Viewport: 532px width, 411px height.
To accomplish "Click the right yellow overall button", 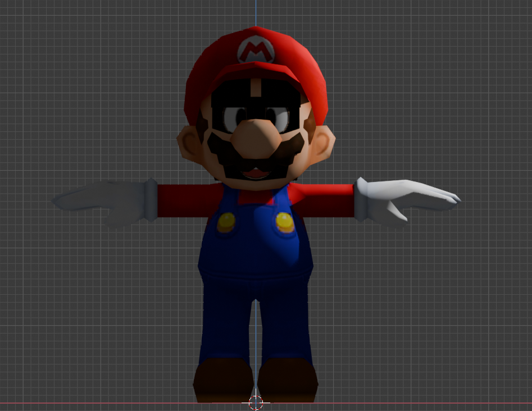I will (x=285, y=222).
